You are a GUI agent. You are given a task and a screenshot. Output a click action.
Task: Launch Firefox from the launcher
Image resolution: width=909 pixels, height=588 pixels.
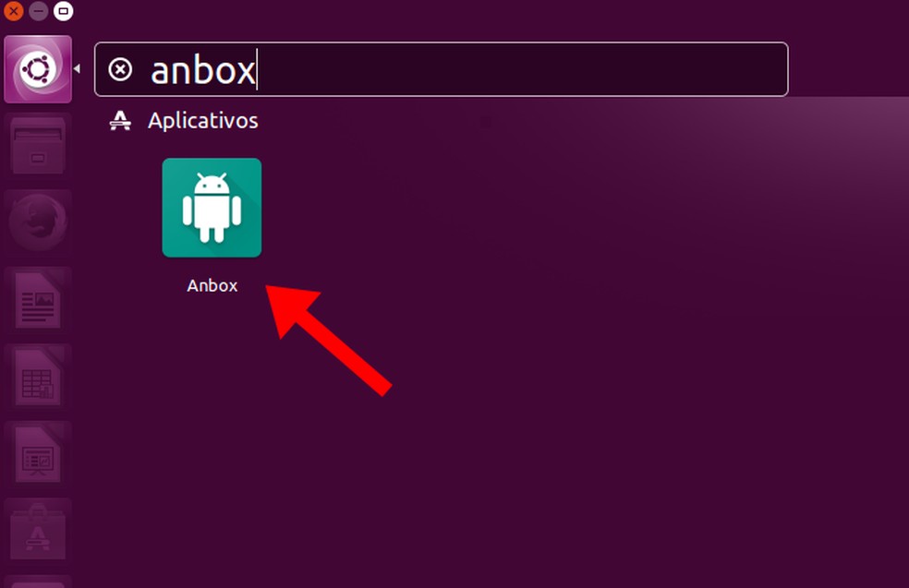tap(38, 222)
